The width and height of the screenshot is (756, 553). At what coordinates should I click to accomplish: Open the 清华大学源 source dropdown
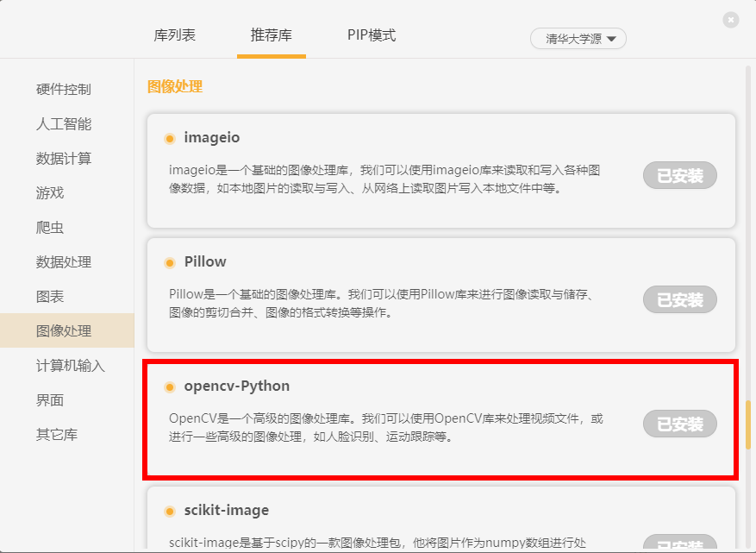(578, 39)
